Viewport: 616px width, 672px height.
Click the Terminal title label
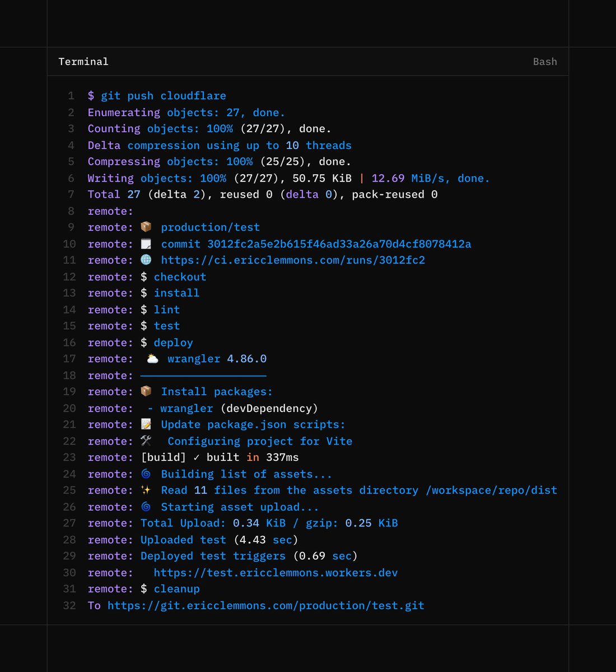pyautogui.click(x=83, y=62)
